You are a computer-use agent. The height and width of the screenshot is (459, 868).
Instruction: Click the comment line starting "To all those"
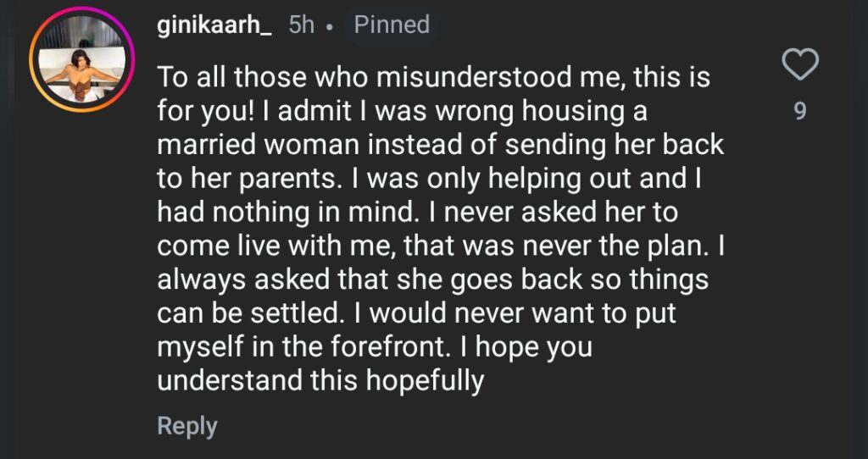coord(433,77)
